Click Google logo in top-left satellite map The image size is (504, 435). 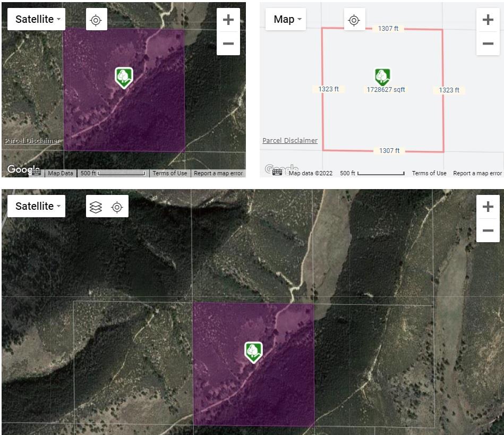pos(23,169)
